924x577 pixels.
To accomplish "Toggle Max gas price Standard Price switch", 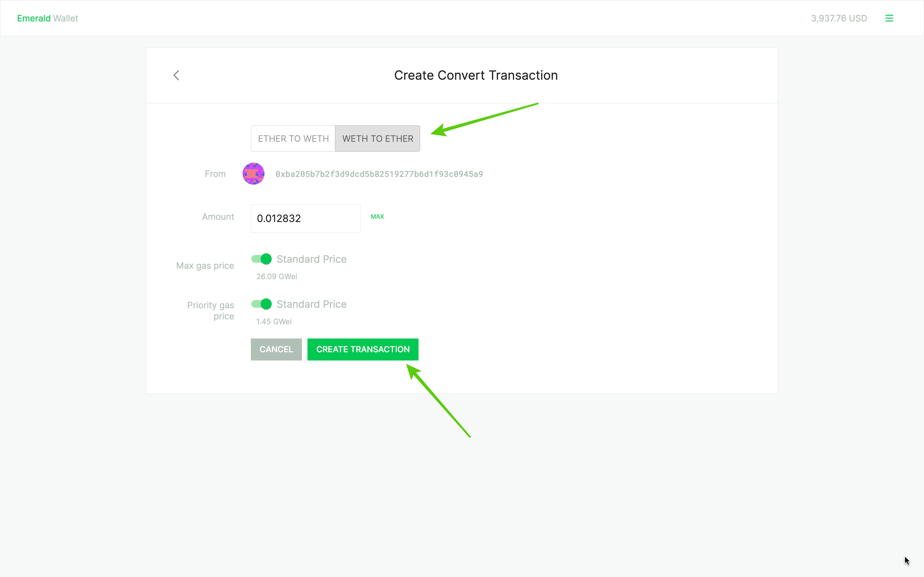I will click(262, 259).
